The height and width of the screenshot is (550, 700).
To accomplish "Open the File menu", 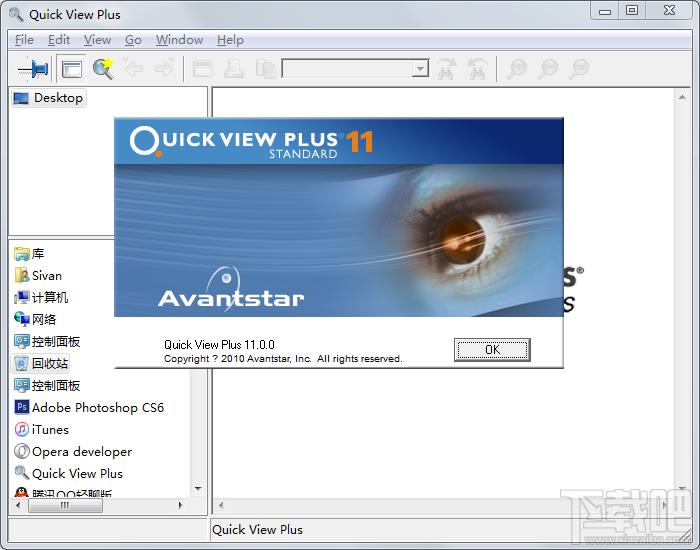I will point(24,40).
